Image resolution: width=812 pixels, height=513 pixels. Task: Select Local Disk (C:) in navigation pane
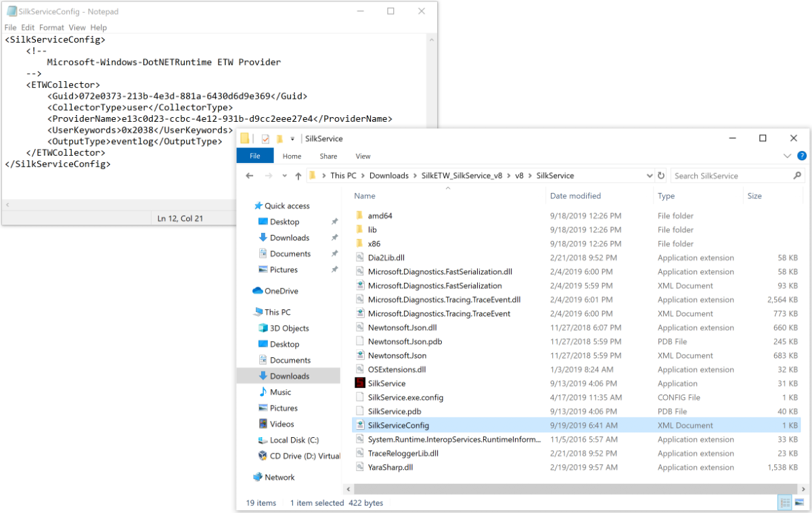tap(294, 440)
